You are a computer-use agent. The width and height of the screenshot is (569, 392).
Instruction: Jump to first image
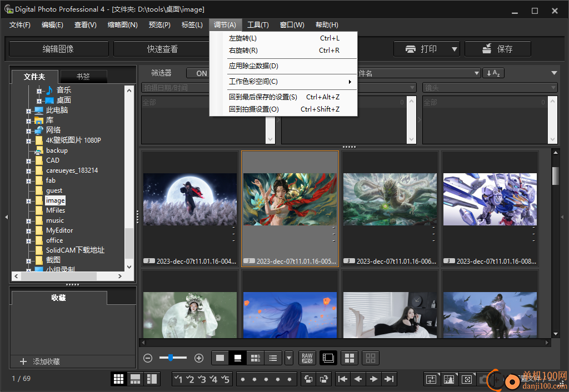342,379
